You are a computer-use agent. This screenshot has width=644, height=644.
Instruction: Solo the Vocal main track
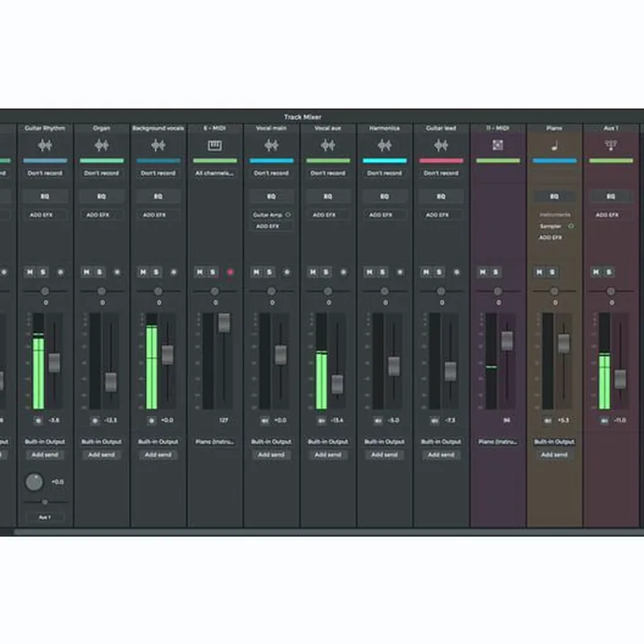tap(269, 272)
